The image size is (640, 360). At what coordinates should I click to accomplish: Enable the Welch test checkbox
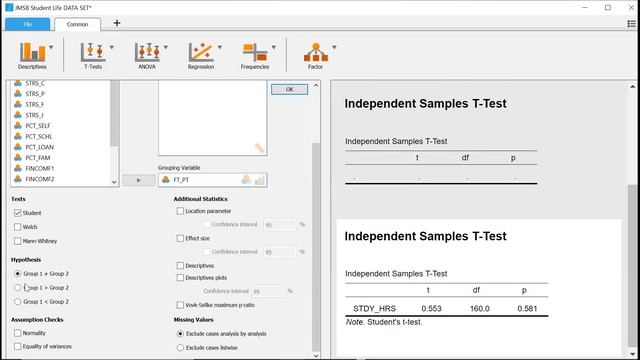pos(17,227)
